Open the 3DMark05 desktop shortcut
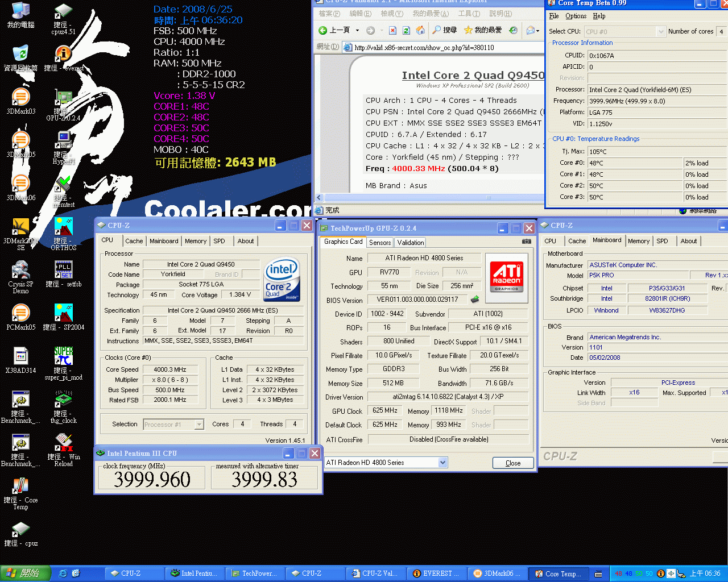This screenshot has width=728, height=582. tap(20, 144)
